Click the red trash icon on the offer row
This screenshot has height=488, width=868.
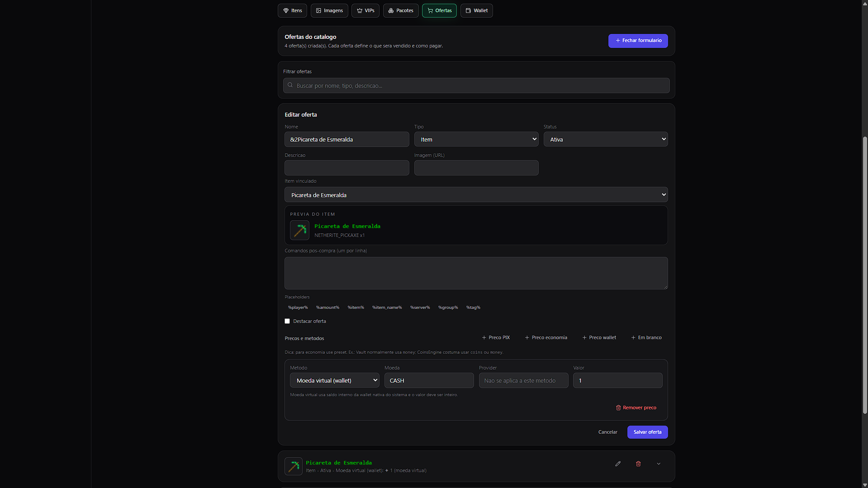point(638,464)
